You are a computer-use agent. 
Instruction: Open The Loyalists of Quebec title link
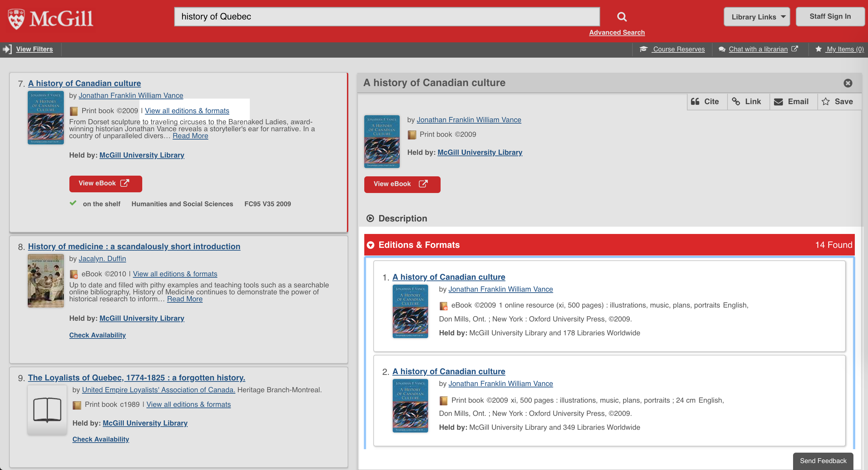tap(137, 378)
